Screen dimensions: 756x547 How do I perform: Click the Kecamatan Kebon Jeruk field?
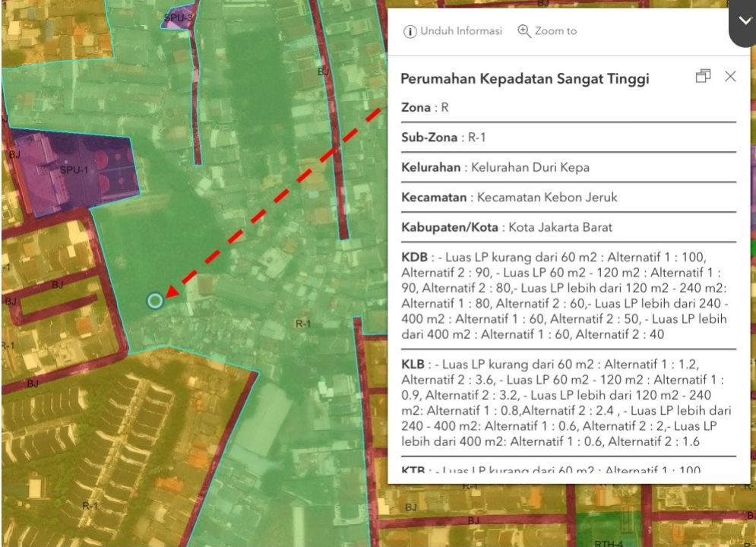coord(509,198)
